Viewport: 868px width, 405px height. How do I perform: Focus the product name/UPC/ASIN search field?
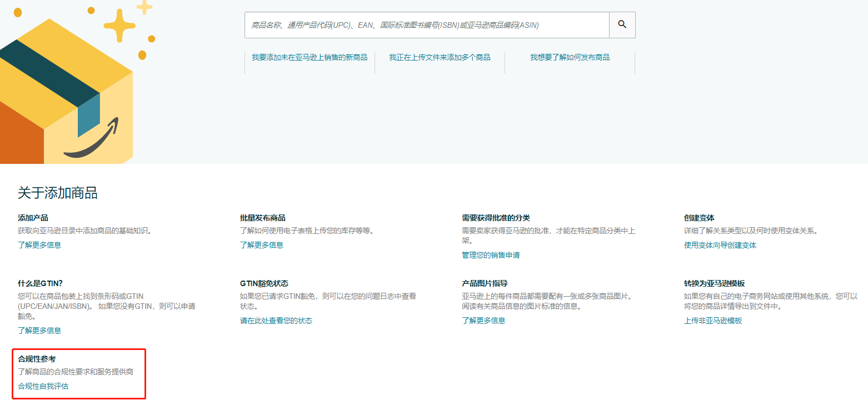click(427, 25)
